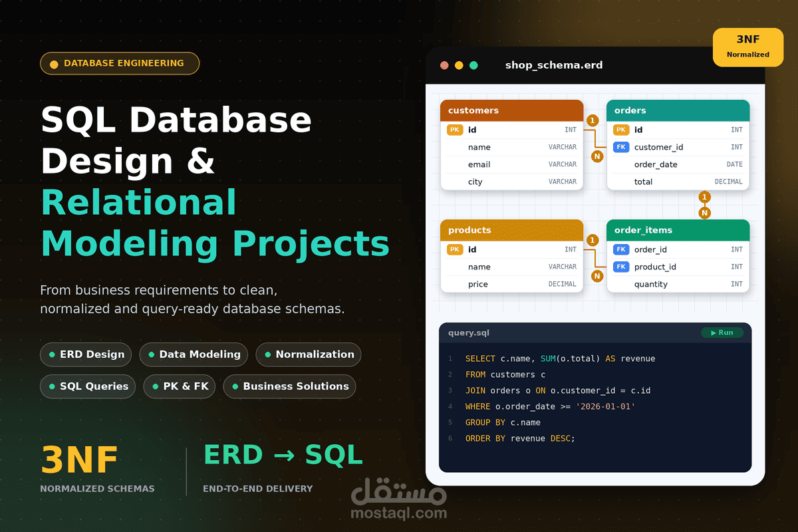Viewport: 798px width, 532px height.
Task: Click the price column in products
Action: pyautogui.click(x=477, y=284)
